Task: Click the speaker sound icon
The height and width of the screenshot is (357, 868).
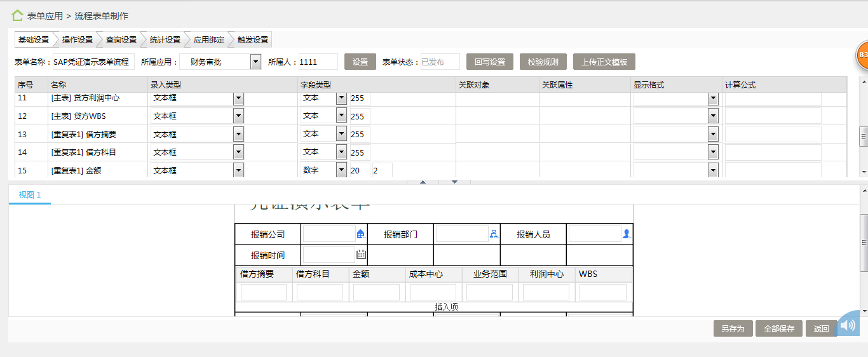Action: pyautogui.click(x=848, y=326)
